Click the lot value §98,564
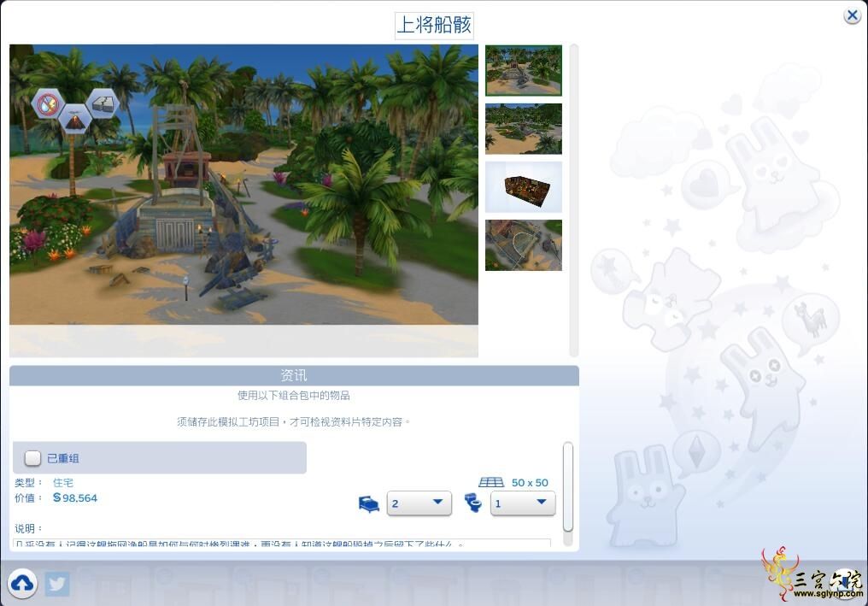 (x=75, y=498)
